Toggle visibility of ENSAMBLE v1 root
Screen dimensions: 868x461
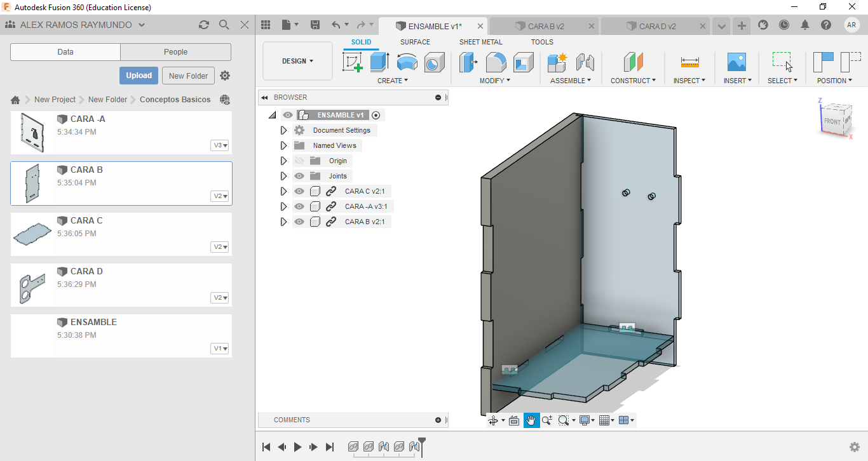click(x=288, y=115)
